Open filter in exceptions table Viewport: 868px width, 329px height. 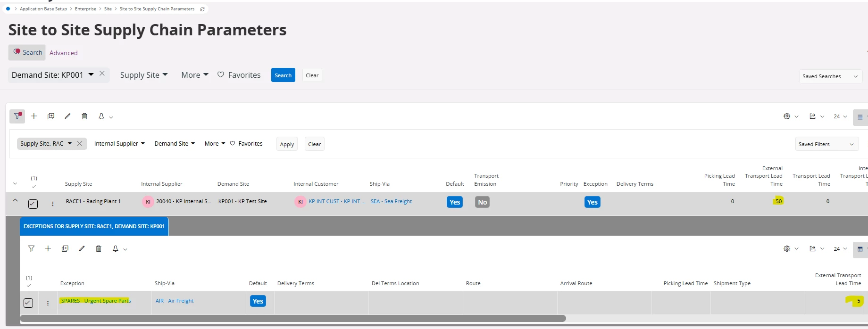[31, 248]
